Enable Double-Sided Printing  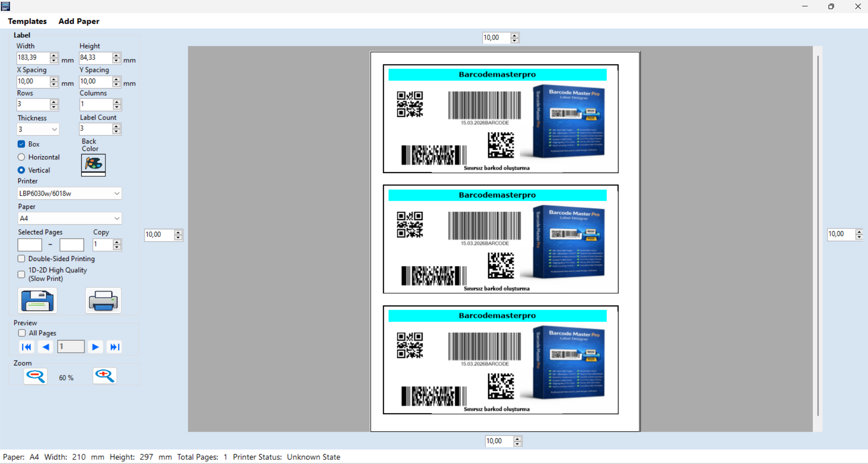(21, 259)
